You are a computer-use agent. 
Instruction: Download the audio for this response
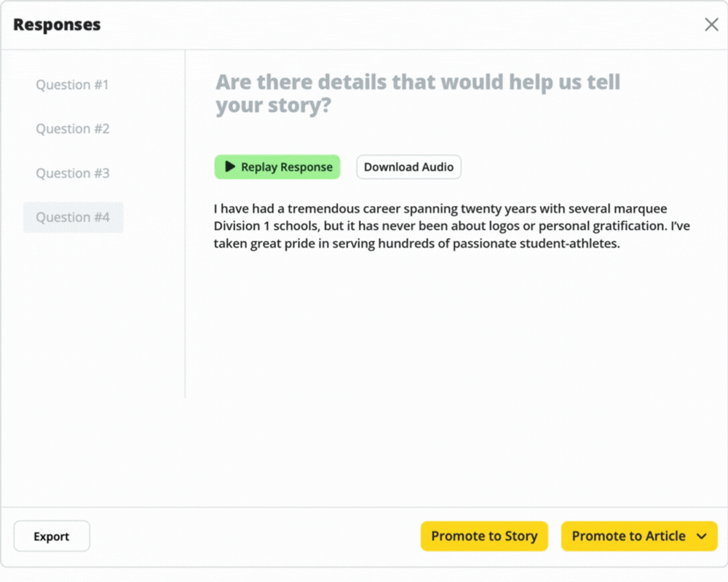[408, 167]
